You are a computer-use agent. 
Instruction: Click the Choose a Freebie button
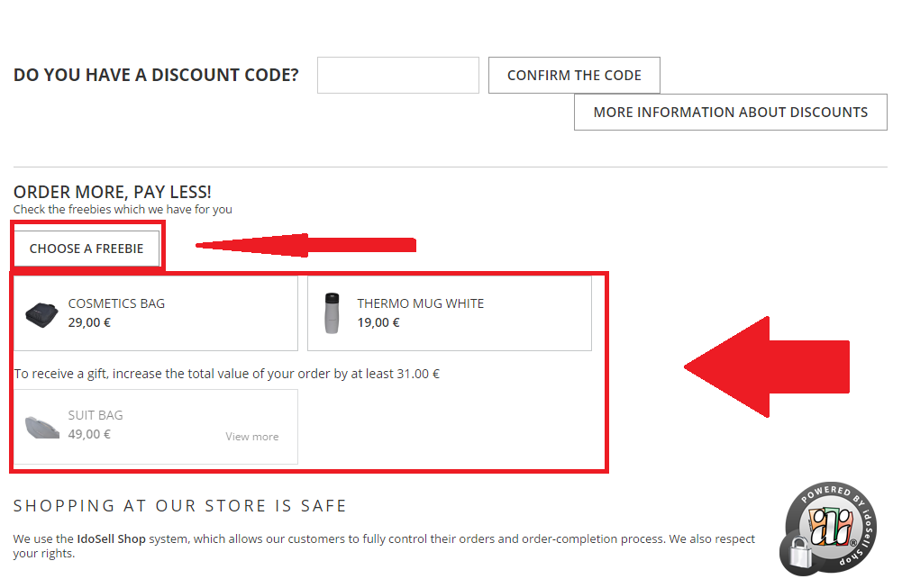tap(87, 249)
